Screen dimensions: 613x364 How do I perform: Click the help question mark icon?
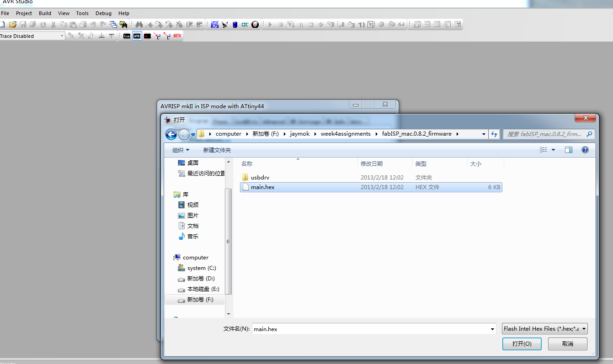[x=585, y=149]
